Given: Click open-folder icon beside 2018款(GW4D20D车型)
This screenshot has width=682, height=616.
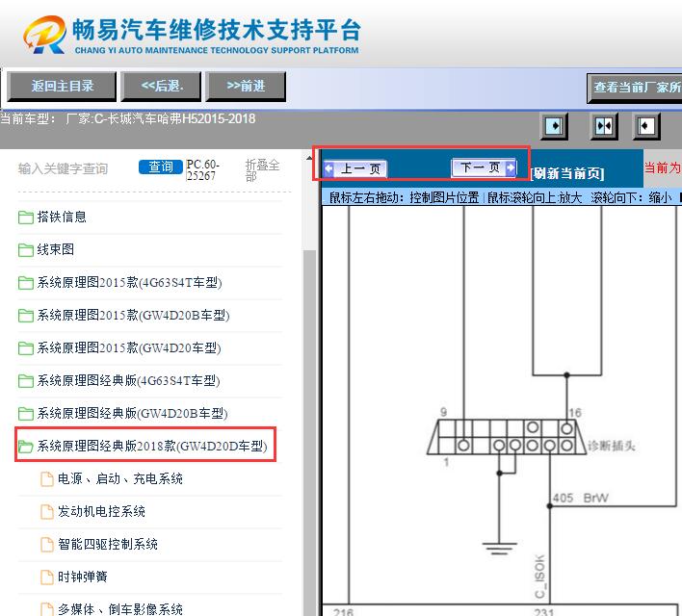Looking at the screenshot, I should point(26,446).
